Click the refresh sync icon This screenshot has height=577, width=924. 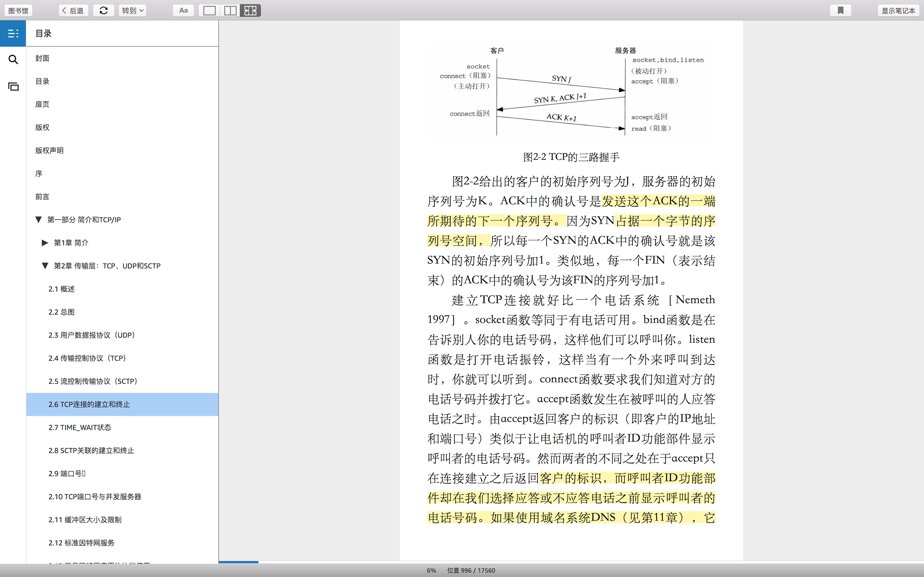coord(104,11)
